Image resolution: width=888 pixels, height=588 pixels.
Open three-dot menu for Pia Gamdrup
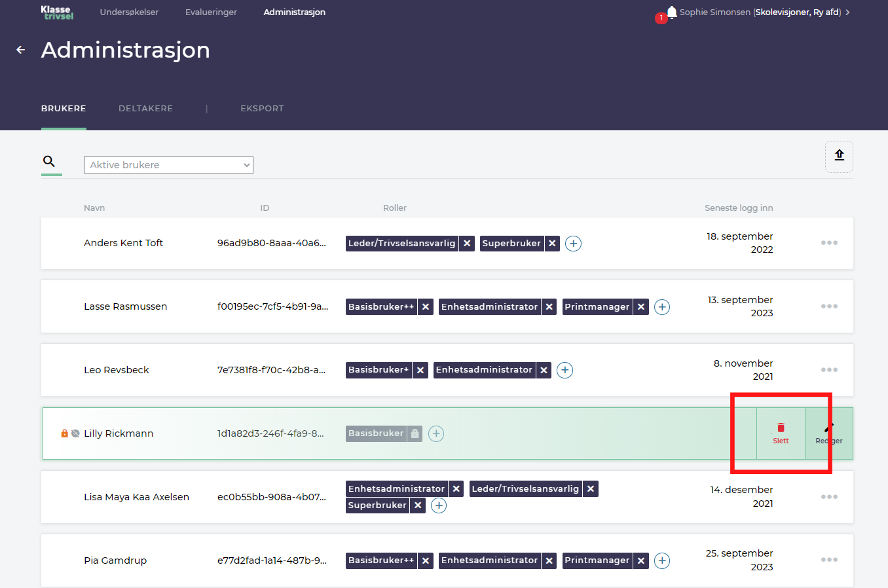point(829,560)
